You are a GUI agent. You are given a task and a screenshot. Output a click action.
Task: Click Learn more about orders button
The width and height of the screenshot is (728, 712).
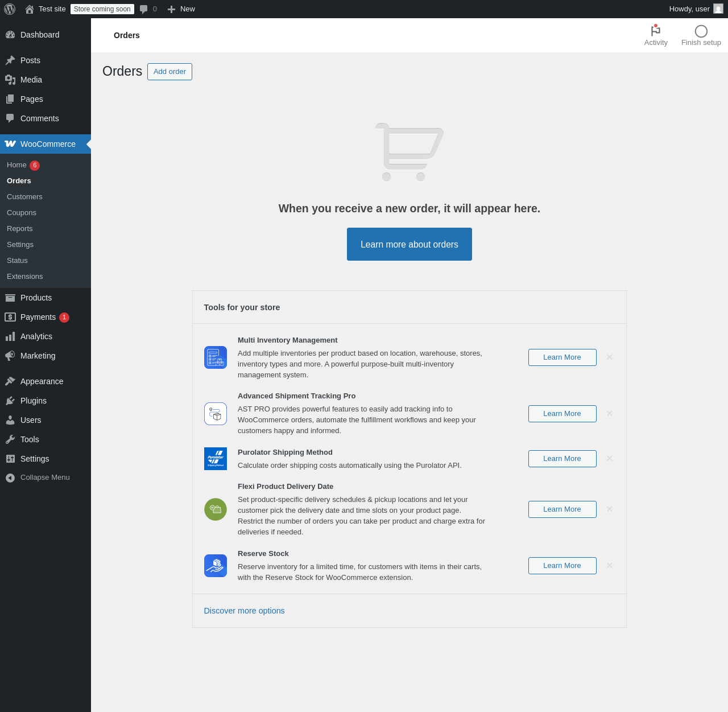[x=409, y=244]
